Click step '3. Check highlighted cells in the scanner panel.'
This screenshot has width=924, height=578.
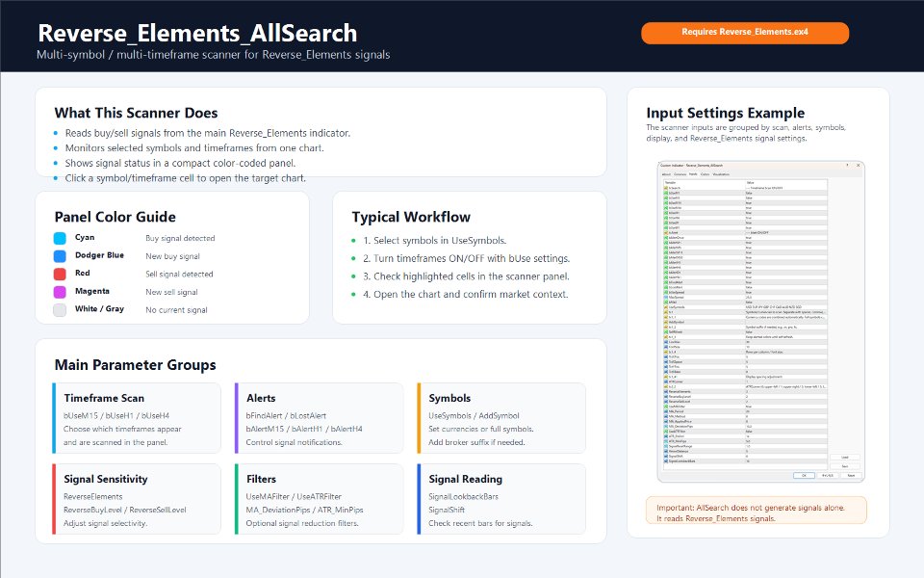466,276
